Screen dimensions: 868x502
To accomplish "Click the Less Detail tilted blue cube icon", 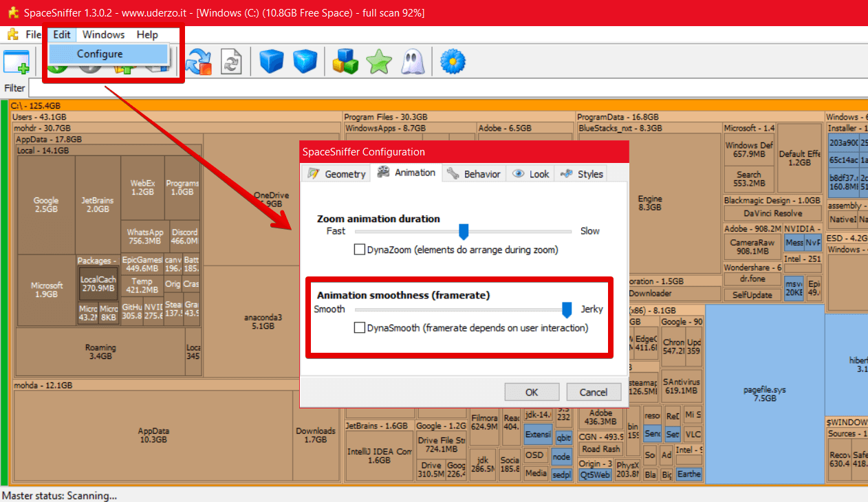I will (x=305, y=62).
